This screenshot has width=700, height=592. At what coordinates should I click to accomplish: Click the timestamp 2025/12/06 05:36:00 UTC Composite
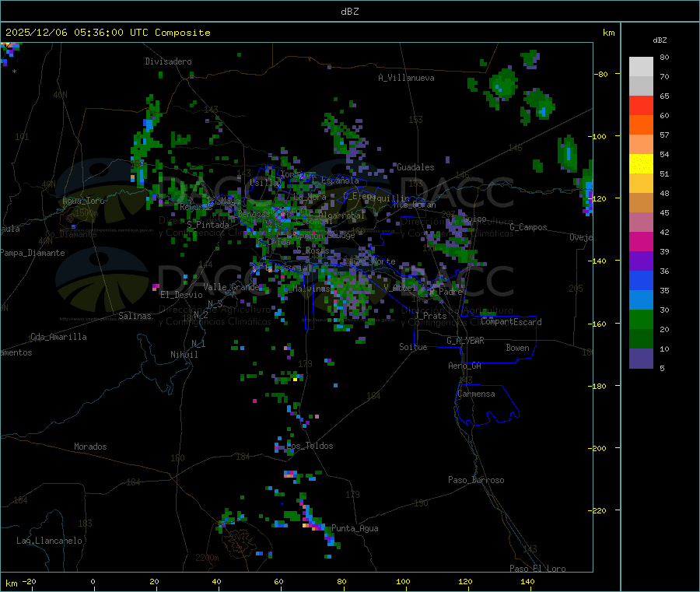coord(107,33)
